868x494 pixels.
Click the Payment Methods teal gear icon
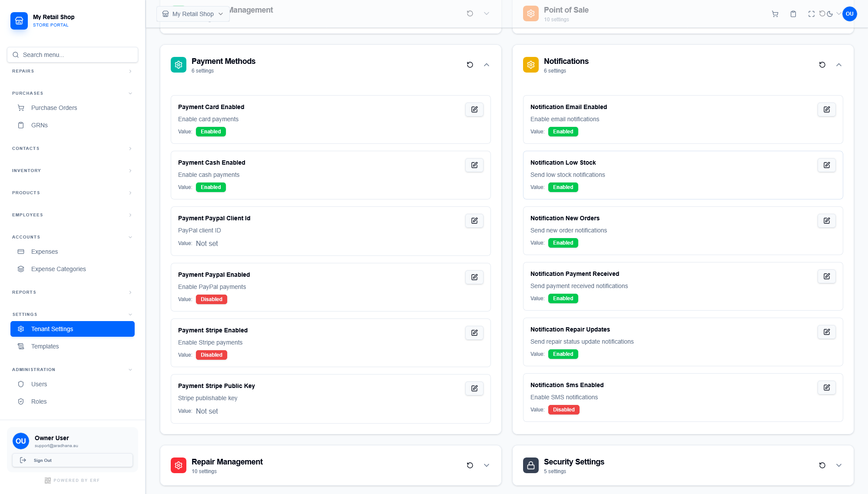179,65
